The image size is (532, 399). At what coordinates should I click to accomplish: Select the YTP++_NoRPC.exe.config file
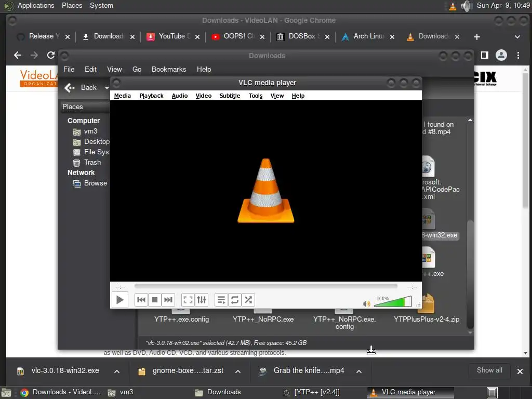click(344, 323)
